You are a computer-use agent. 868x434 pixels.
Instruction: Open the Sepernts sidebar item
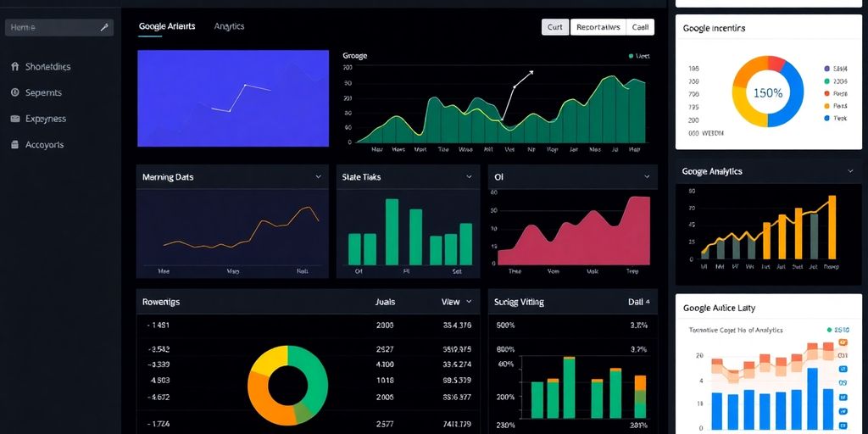pos(44,92)
